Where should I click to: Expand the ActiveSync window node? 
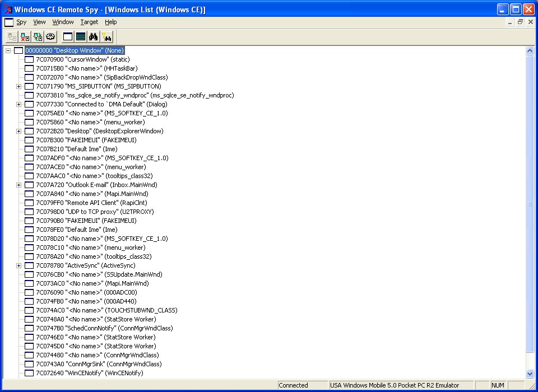[x=18, y=265]
